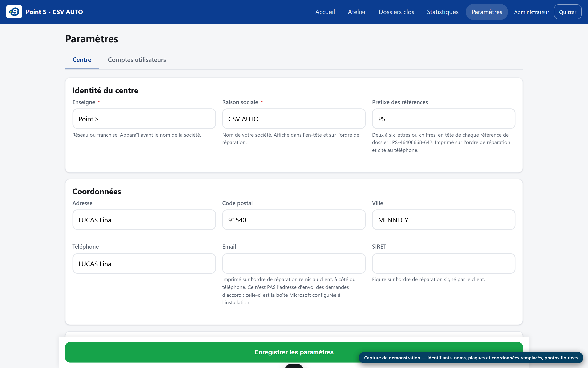Screen dimensions: 588x368
Task: Click the Ville field label
Action: click(377, 203)
